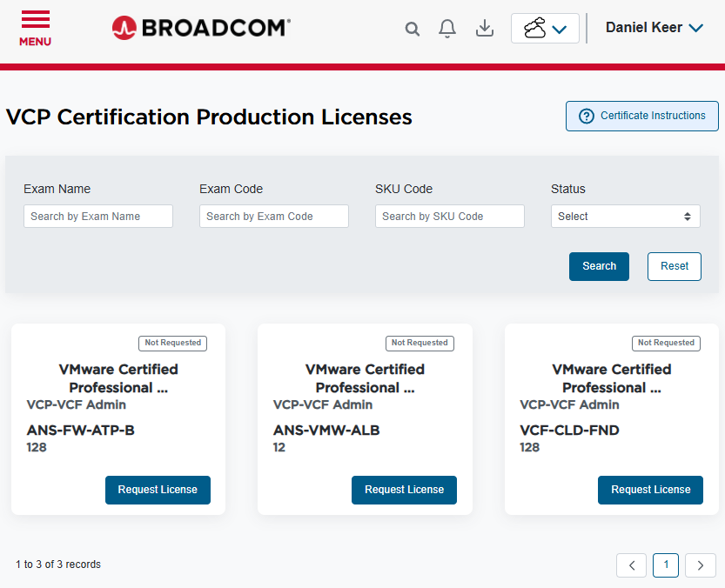Focus the Exam Name search field
The image size is (725, 588).
[x=98, y=217]
